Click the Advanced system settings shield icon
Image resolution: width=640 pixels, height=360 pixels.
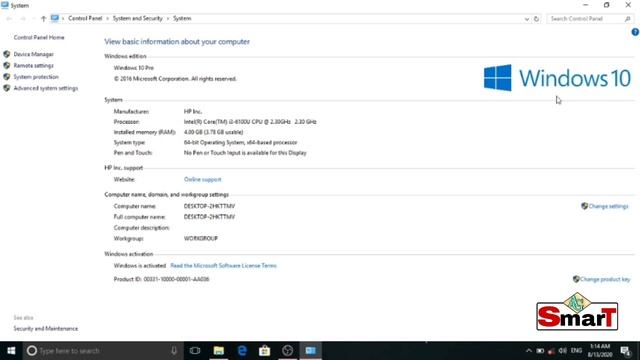7,88
